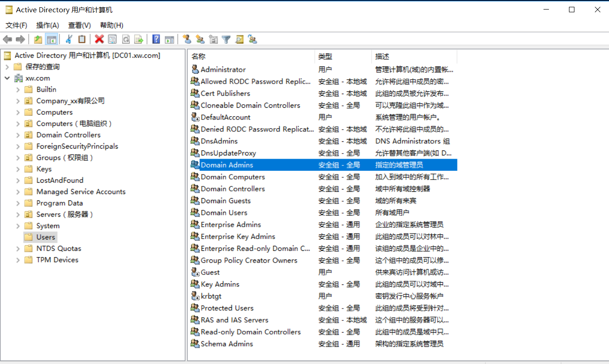The width and height of the screenshot is (609, 364).
Task: Create new user via toolbar icon
Action: (186, 40)
